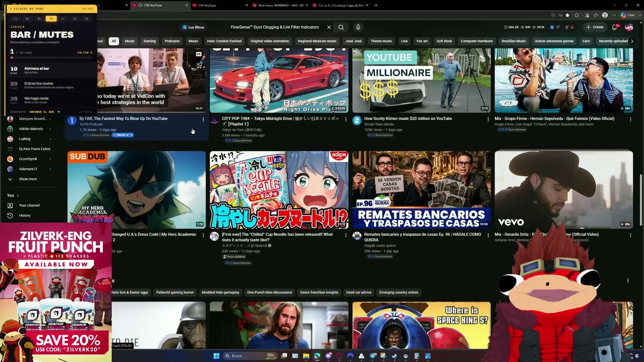Open File Explorer from the taskbar
The height and width of the screenshot is (362, 644).
pos(306,356)
